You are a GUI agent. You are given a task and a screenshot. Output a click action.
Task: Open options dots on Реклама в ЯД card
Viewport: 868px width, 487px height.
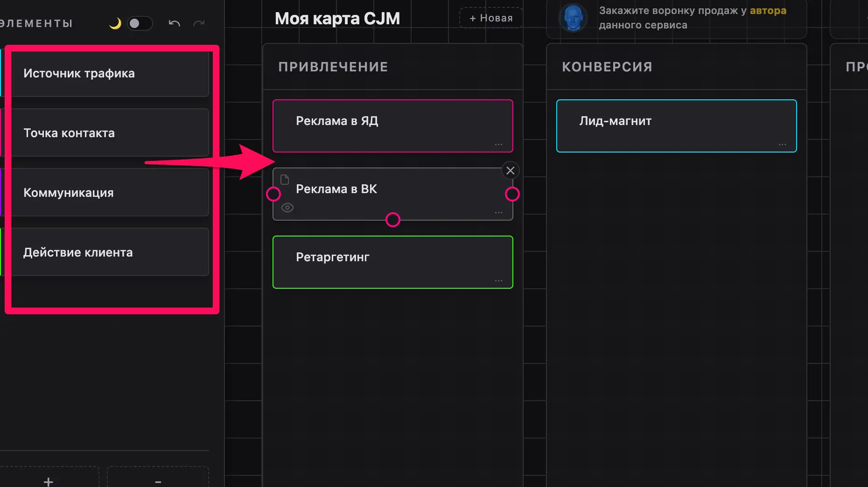pyautogui.click(x=499, y=145)
